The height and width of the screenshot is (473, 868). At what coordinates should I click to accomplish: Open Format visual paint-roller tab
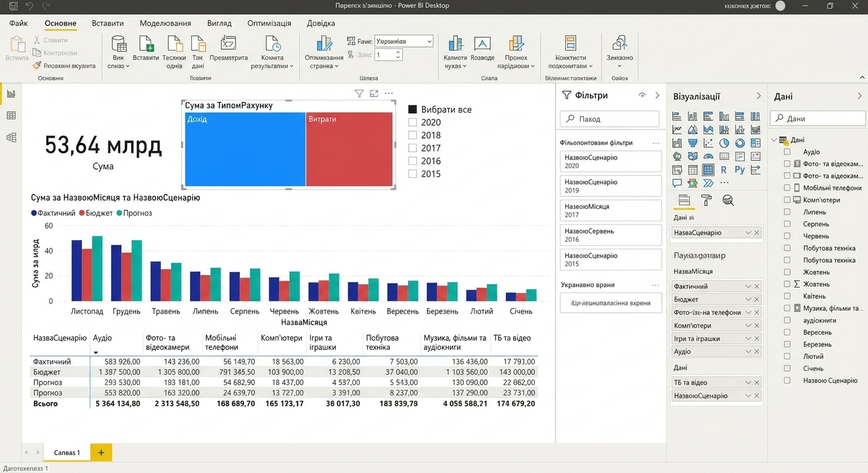point(706,200)
